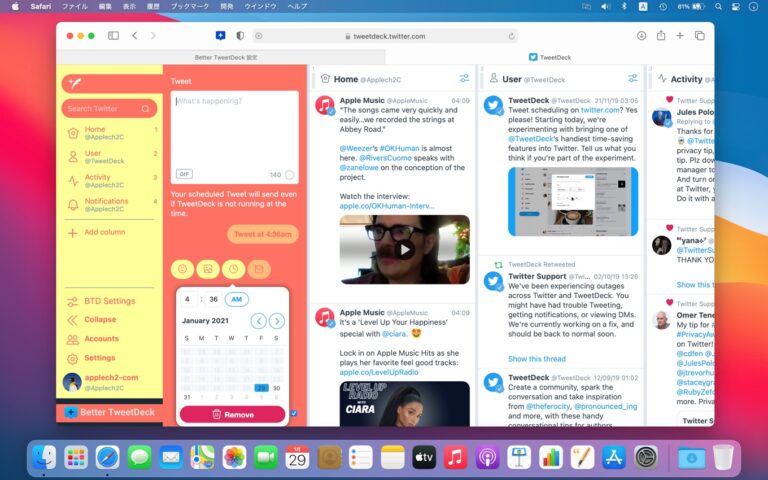Image resolution: width=768 pixels, height=480 pixels.
Task: Open App Store in the Dock
Action: tap(614, 458)
